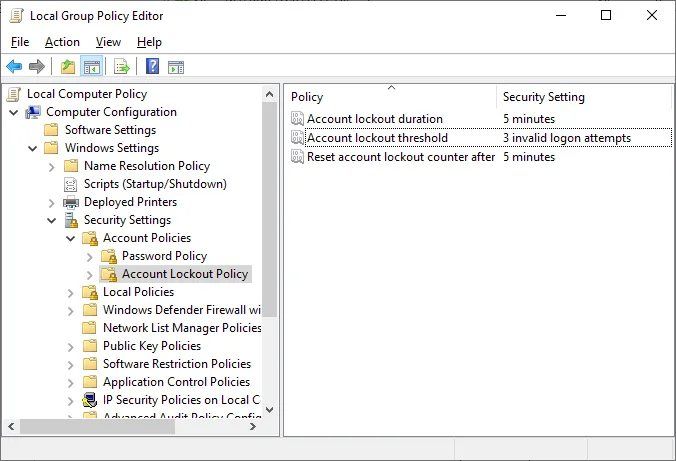Collapse the Computer Configuration tree node
676x461 pixels.
point(14,112)
